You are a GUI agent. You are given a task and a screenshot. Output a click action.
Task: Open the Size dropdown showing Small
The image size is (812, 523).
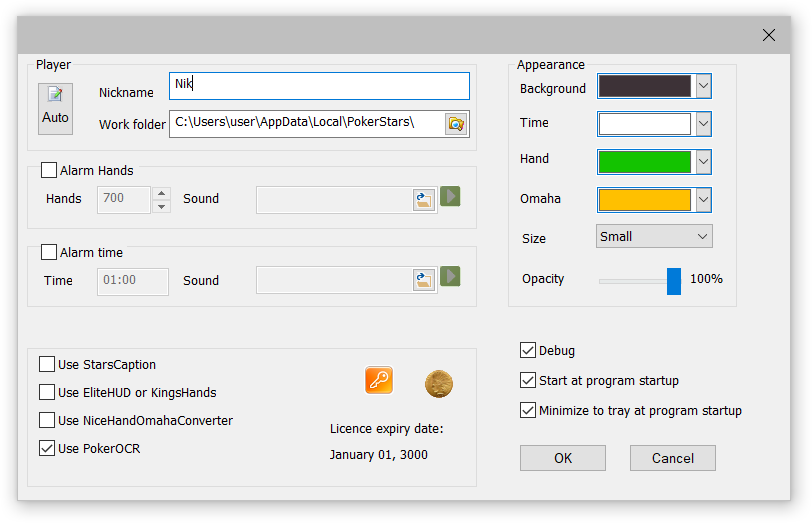point(654,237)
